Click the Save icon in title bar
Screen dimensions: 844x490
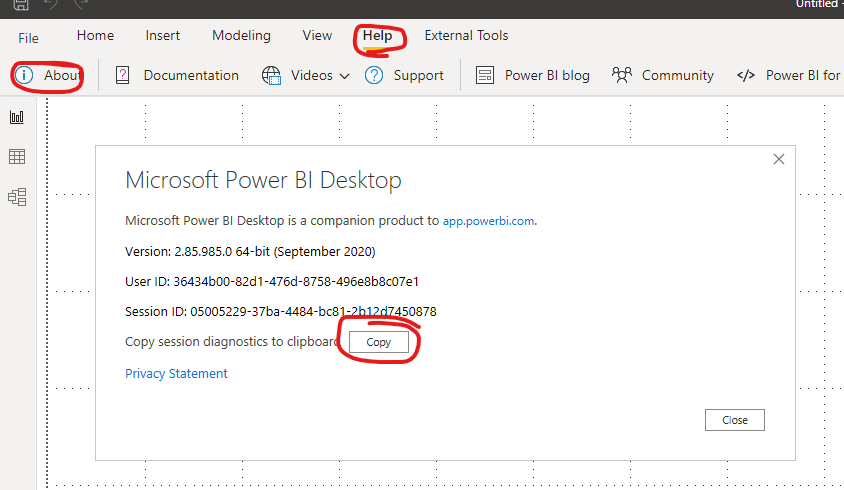20,5
